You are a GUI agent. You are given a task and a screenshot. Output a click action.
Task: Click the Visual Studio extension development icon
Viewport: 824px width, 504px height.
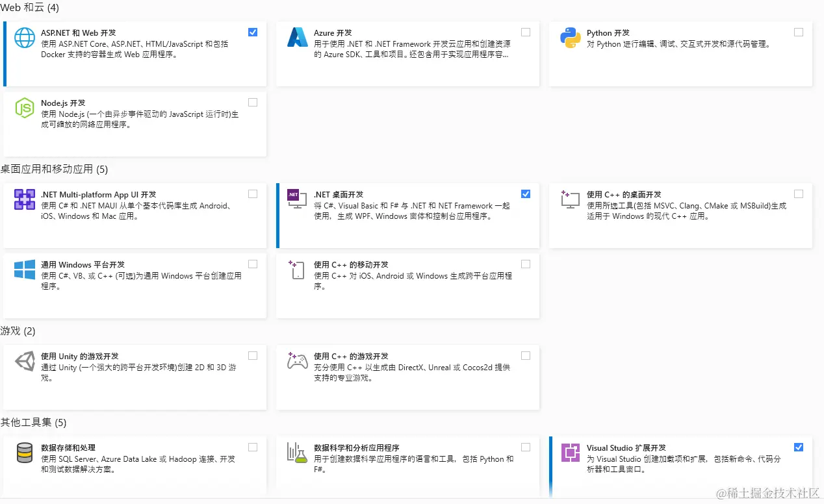(x=571, y=453)
